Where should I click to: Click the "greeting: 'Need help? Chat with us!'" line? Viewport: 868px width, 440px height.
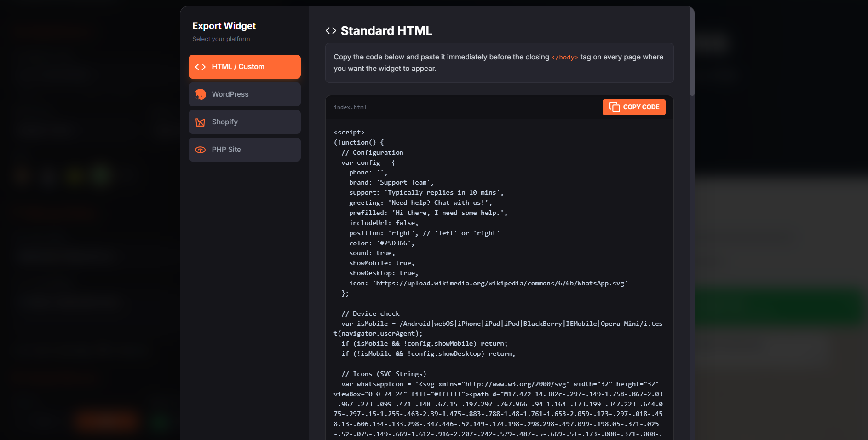[420, 203]
